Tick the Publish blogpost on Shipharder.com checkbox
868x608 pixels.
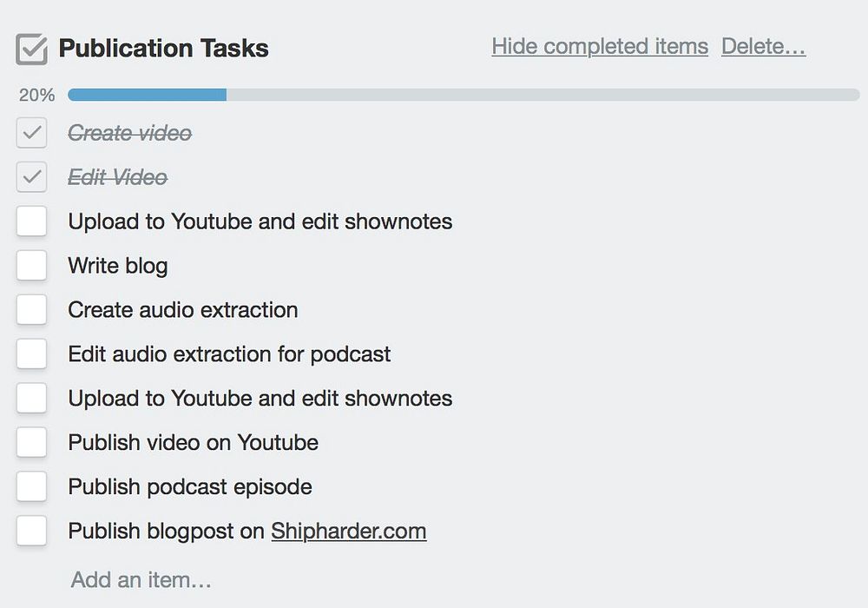click(x=31, y=532)
